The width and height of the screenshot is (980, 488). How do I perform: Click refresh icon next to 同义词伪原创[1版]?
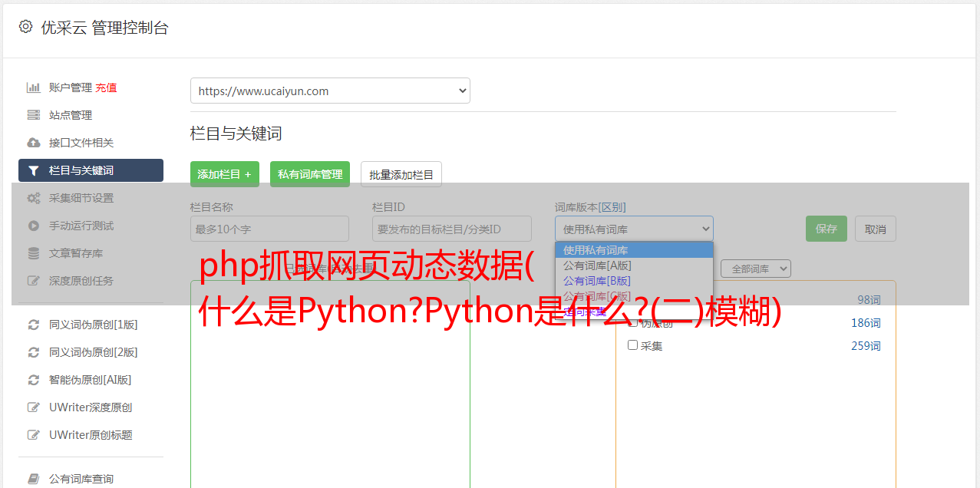coord(34,325)
